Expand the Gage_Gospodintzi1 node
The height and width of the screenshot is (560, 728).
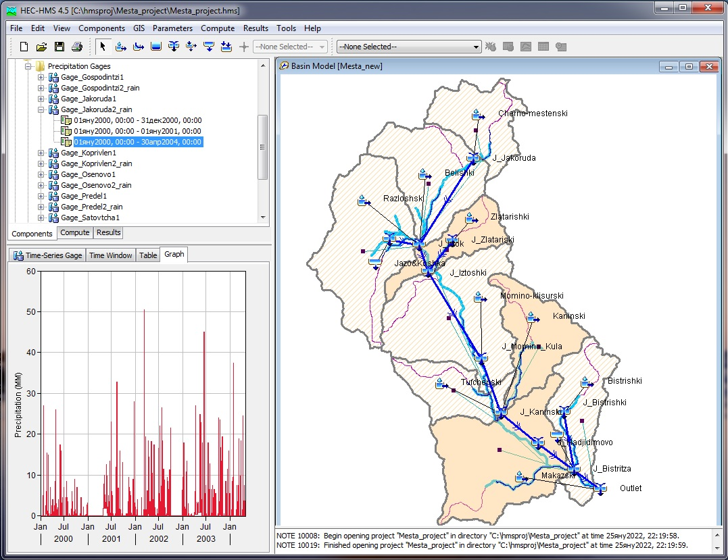coord(41,77)
